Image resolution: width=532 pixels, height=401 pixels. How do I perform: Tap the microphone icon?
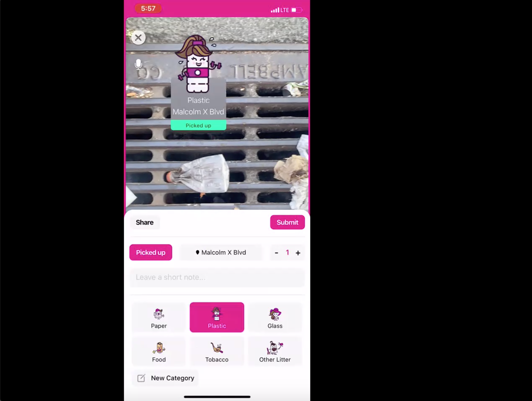(x=139, y=65)
